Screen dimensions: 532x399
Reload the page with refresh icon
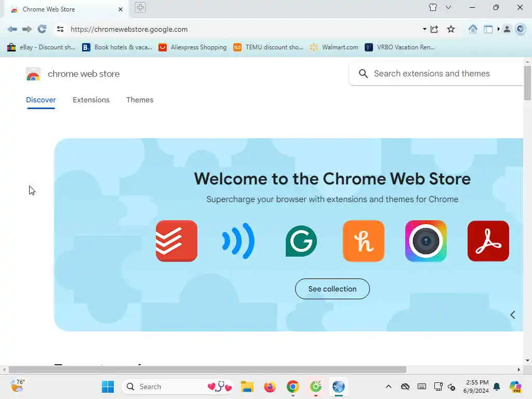pyautogui.click(x=42, y=29)
